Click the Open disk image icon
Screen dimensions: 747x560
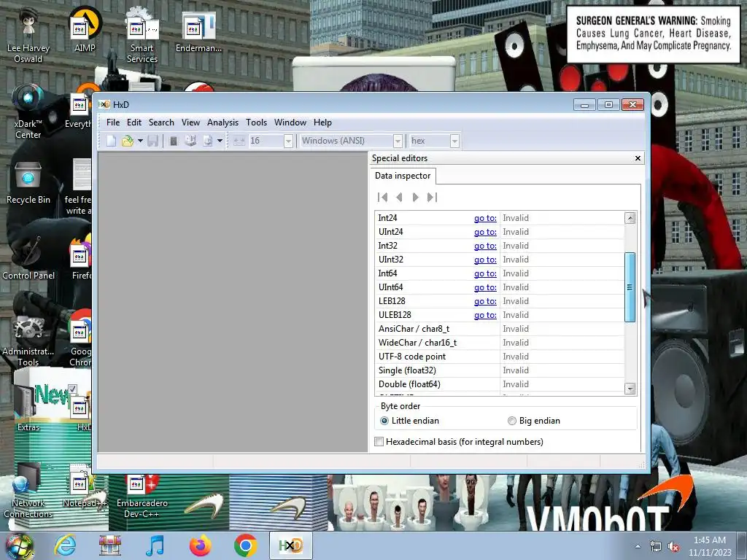pyautogui.click(x=208, y=141)
